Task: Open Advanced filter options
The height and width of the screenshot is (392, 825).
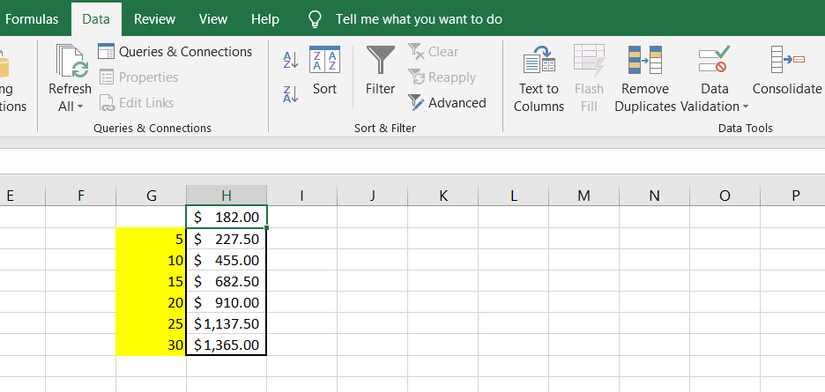Action: [x=447, y=103]
